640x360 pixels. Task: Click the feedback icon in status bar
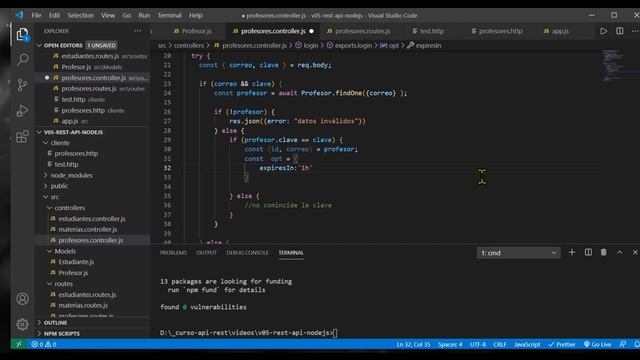click(x=622, y=344)
